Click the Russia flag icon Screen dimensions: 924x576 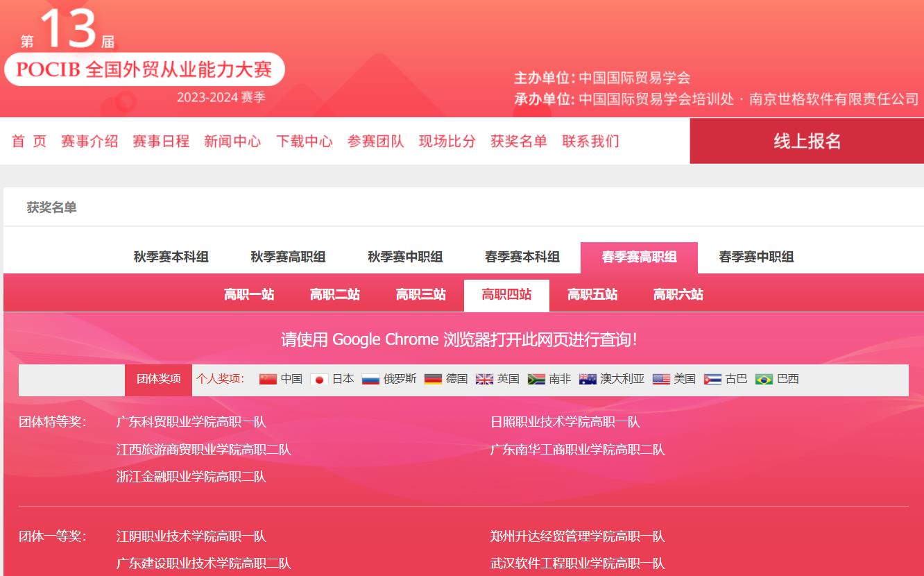pos(370,379)
